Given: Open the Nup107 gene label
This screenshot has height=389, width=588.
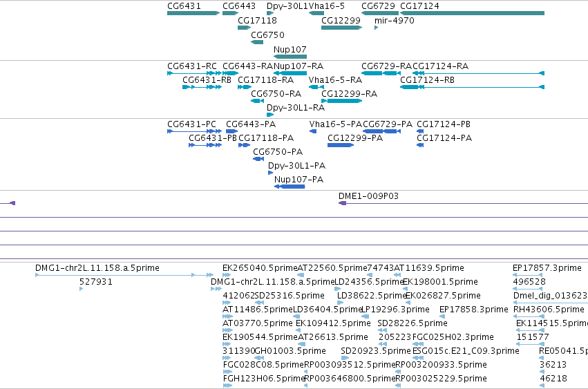Looking at the screenshot, I should 290,50.
